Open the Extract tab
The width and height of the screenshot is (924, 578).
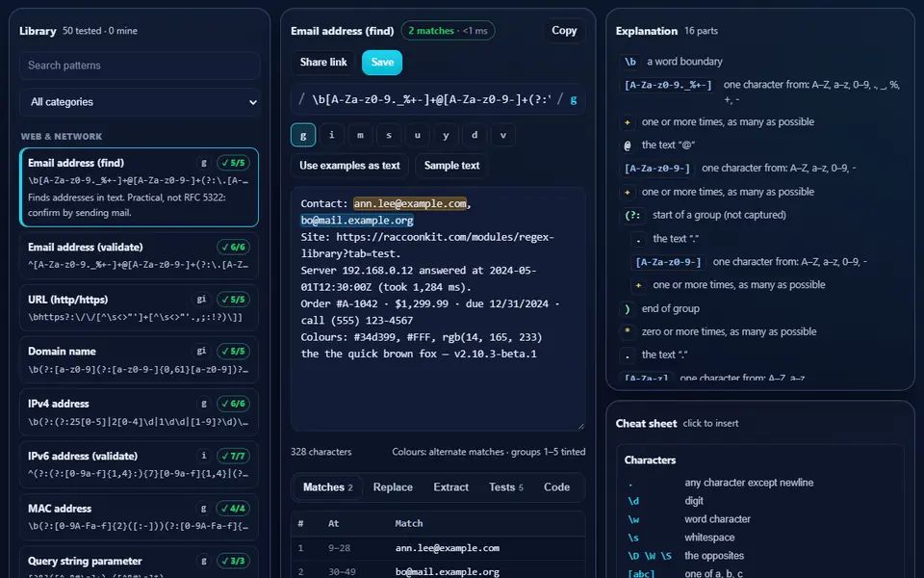450,487
